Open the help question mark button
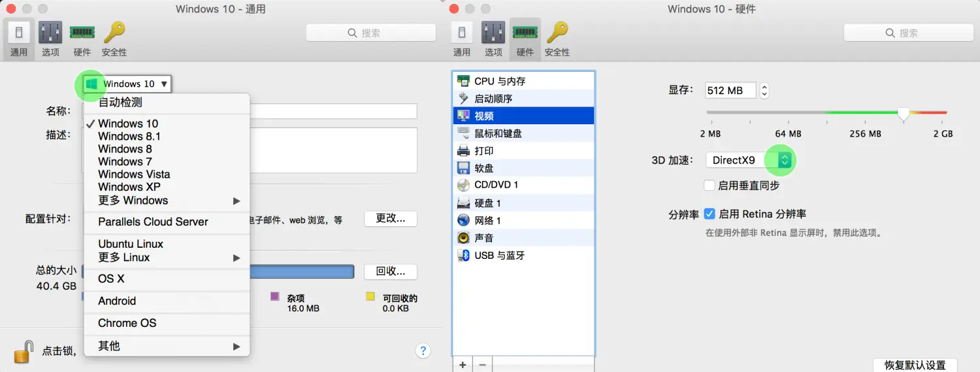980x372 pixels. coord(423,351)
